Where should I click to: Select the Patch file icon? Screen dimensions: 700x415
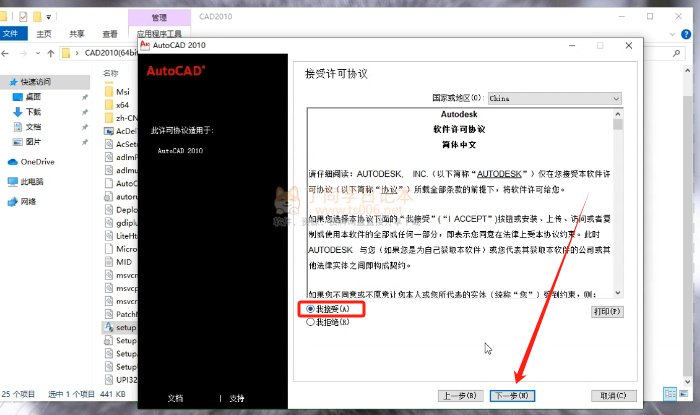pyautogui.click(x=109, y=314)
